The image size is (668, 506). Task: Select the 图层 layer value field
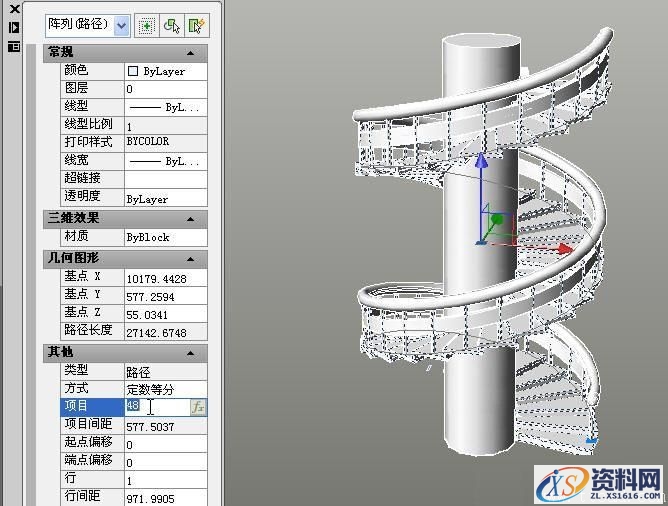click(165, 89)
